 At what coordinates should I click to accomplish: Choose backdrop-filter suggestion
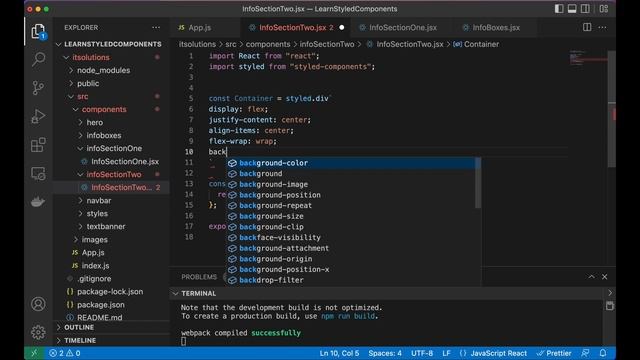point(351,280)
